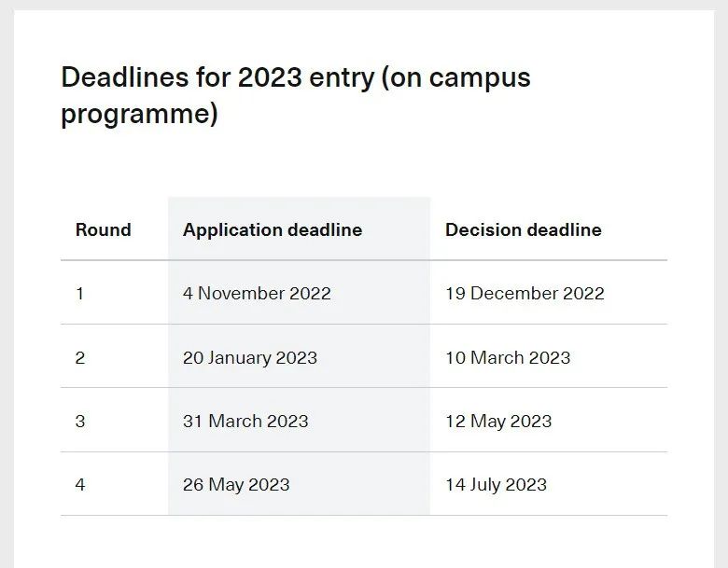Pick the "31 March 2023" application date
728x568 pixels.
(x=245, y=422)
